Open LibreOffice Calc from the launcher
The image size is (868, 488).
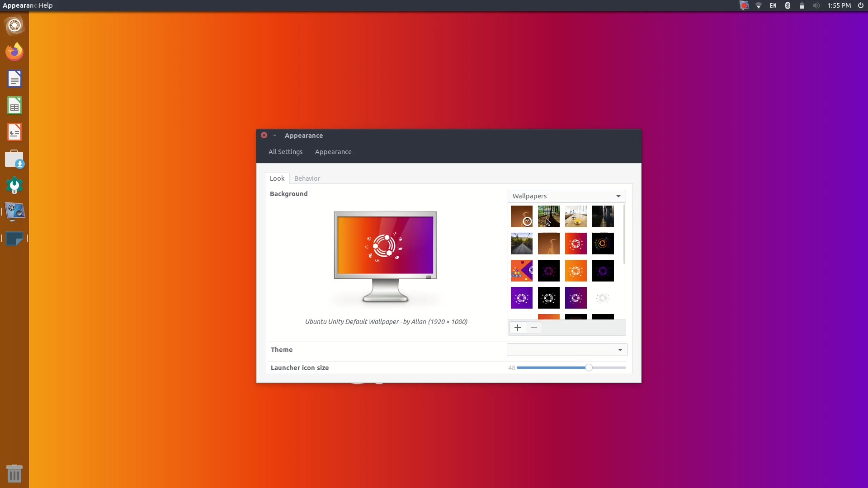click(14, 105)
